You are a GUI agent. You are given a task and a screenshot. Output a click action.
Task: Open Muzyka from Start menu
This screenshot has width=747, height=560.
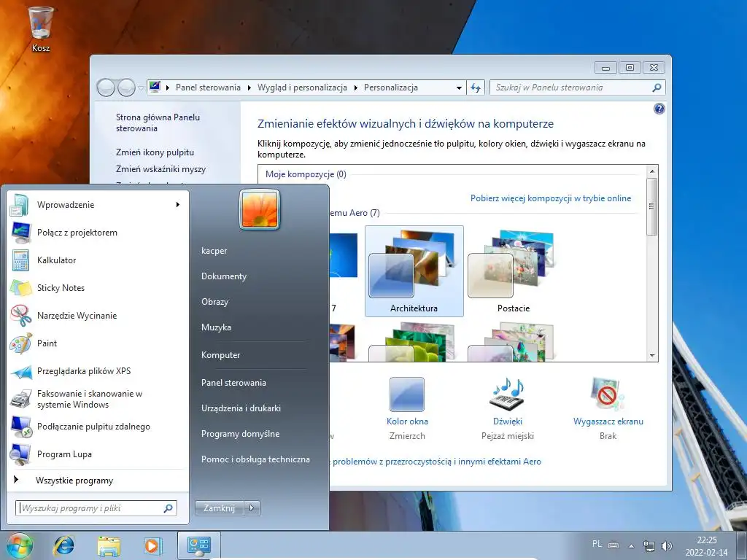[216, 327]
